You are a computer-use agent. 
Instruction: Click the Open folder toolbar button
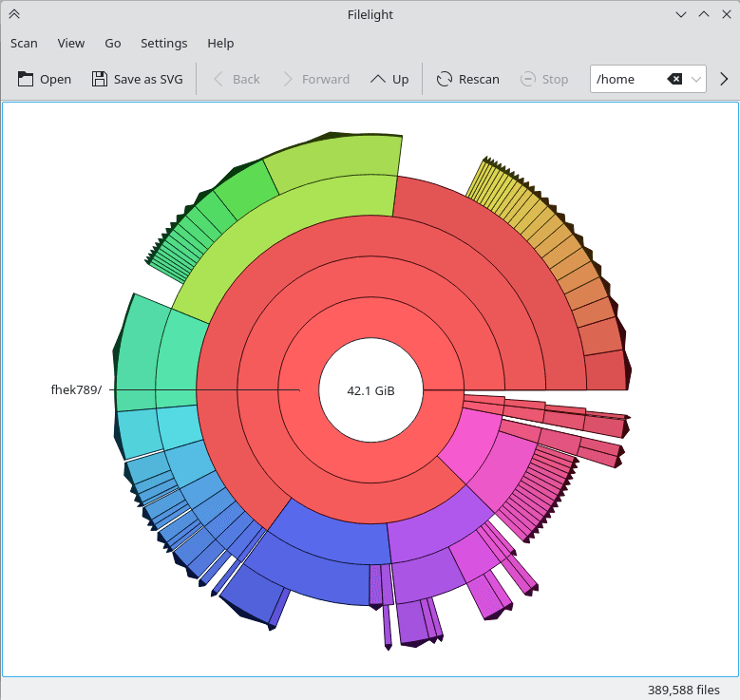tap(45, 79)
